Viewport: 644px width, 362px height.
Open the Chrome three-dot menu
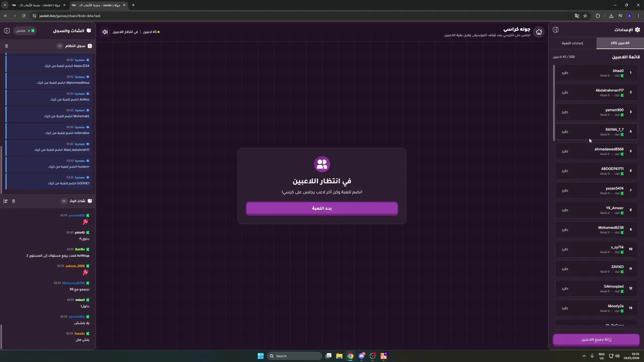click(x=638, y=16)
